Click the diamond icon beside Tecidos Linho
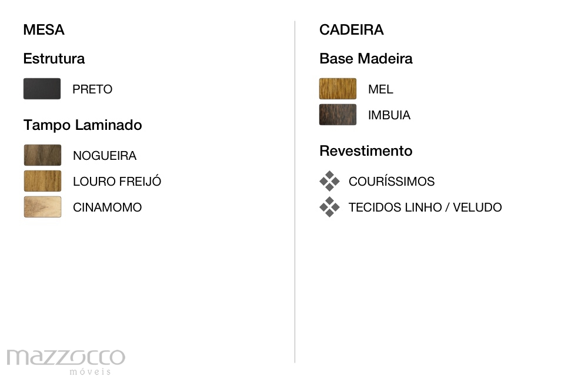The image size is (588, 382). pos(330,207)
